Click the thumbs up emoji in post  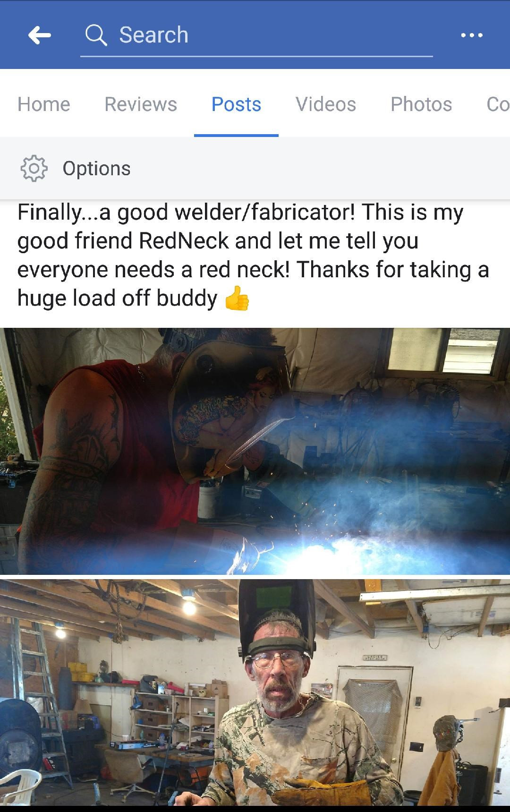pyautogui.click(x=237, y=299)
